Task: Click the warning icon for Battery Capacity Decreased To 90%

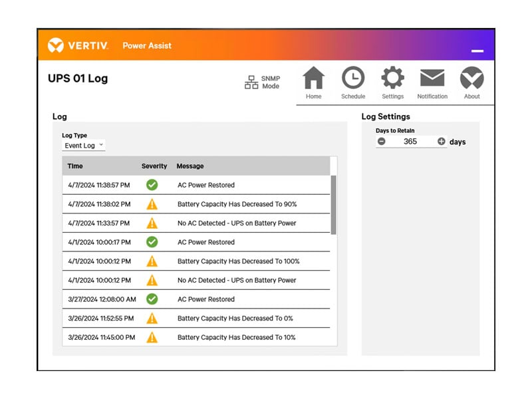Action: pyautogui.click(x=152, y=203)
